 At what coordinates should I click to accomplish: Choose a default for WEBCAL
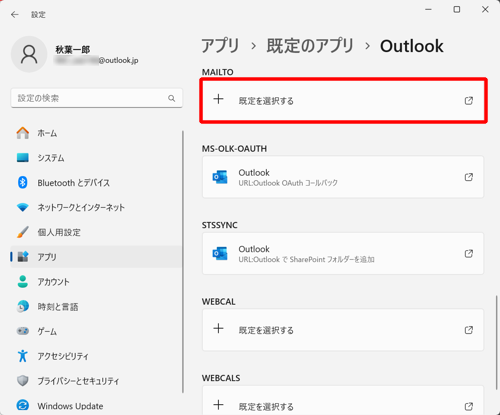point(343,330)
